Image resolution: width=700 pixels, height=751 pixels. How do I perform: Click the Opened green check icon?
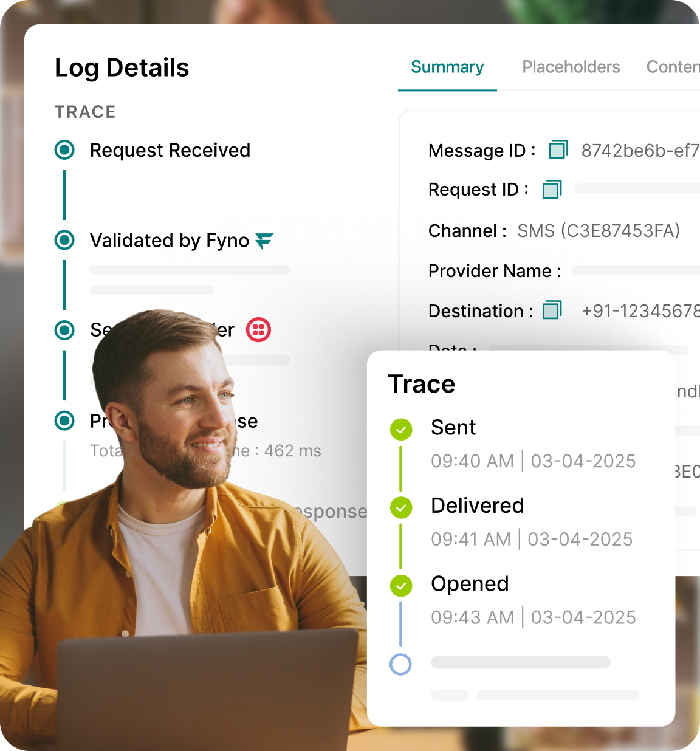(401, 586)
